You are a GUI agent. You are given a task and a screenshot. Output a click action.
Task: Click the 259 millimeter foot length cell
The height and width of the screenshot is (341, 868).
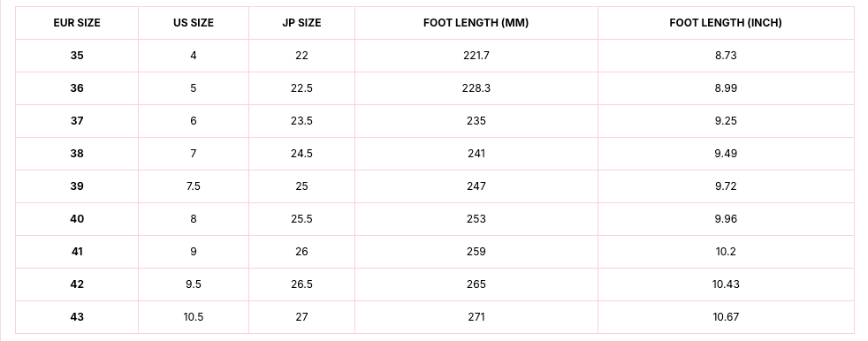(x=476, y=251)
